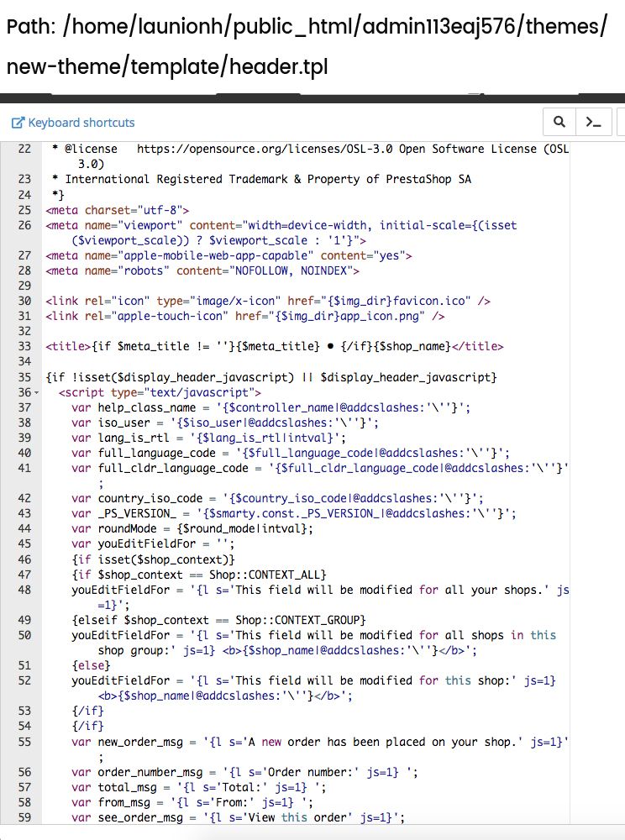The image size is (625, 840).
Task: Click the favicon.ico link rel line
Action: click(x=268, y=301)
